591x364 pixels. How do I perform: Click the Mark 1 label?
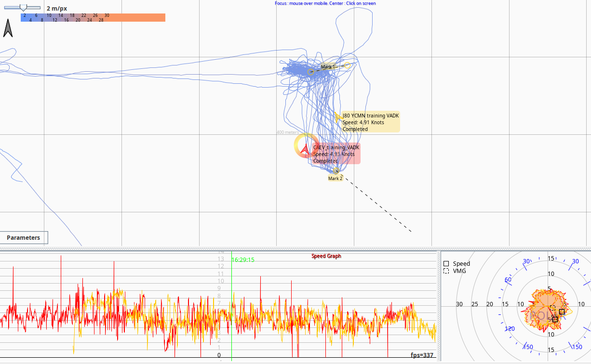click(x=328, y=67)
